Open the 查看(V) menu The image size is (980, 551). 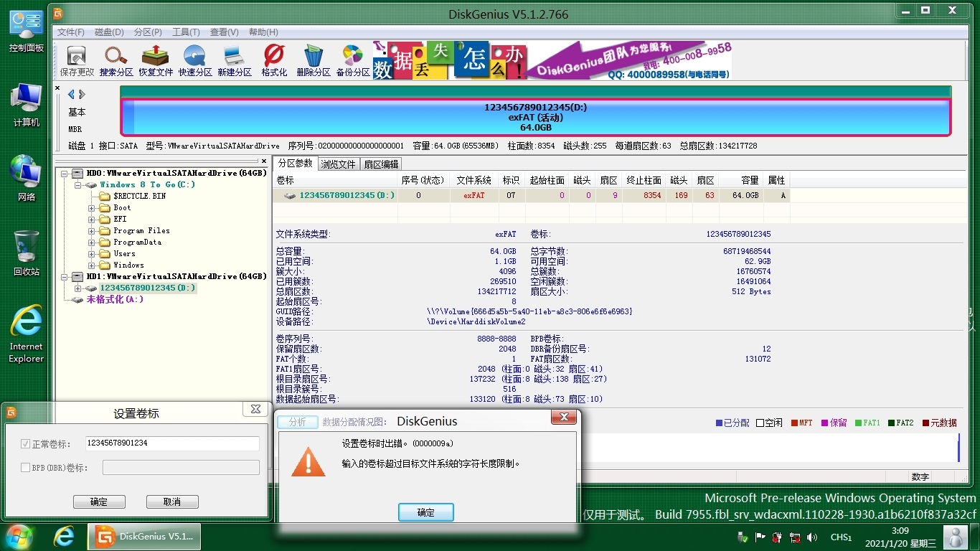coord(224,32)
